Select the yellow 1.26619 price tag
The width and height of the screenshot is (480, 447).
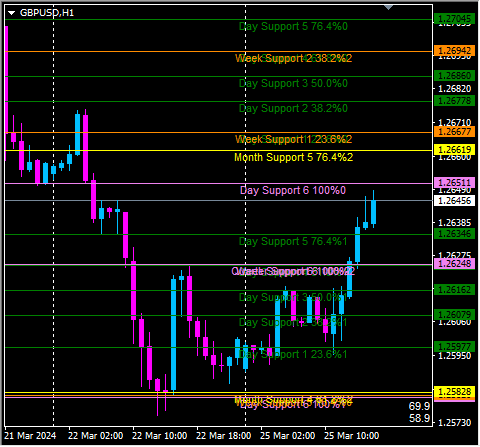[455, 150]
